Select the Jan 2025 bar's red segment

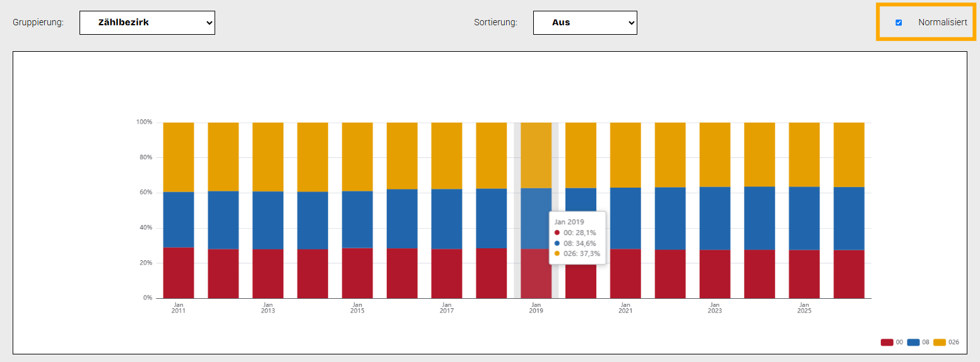[804, 274]
